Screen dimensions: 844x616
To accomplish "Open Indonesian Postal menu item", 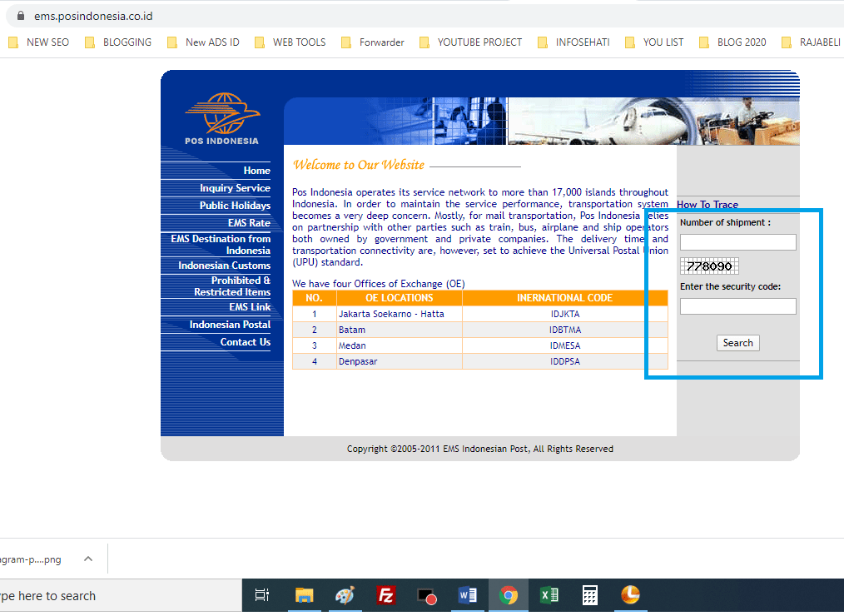I will [230, 325].
